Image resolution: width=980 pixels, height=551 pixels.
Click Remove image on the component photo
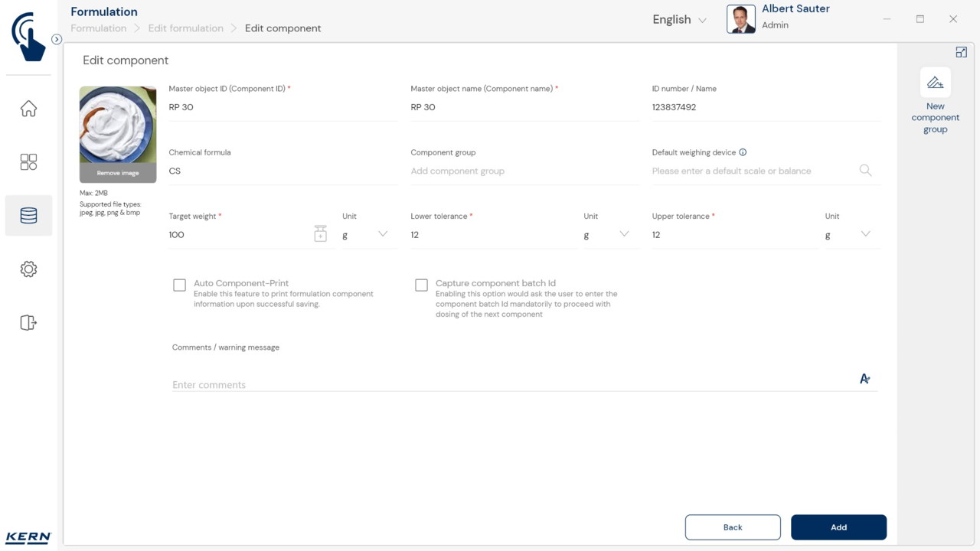coord(118,173)
